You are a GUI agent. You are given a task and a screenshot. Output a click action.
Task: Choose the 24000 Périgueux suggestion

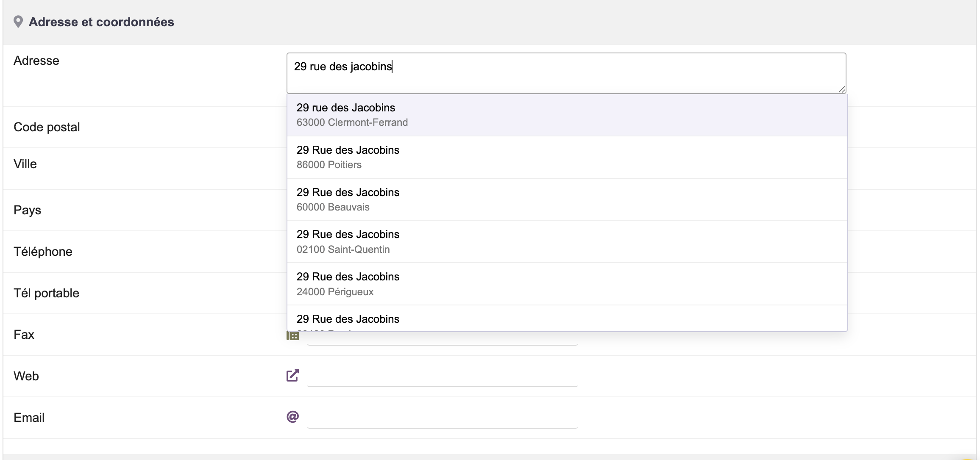(567, 284)
